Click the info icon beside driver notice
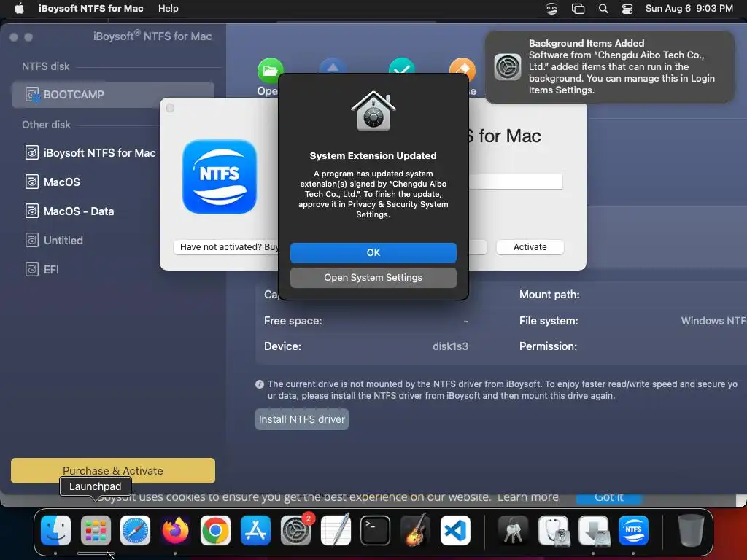The width and height of the screenshot is (747, 560). 260,384
